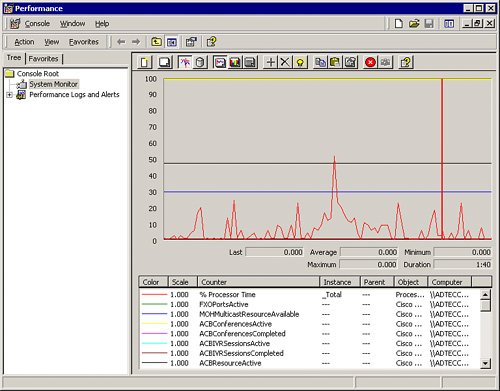This screenshot has height=391, width=500.
Task: Click the Last value field
Action: (x=274, y=252)
